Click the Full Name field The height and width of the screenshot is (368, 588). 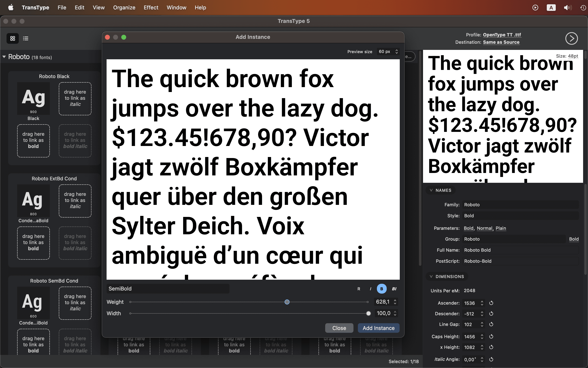[520, 250]
